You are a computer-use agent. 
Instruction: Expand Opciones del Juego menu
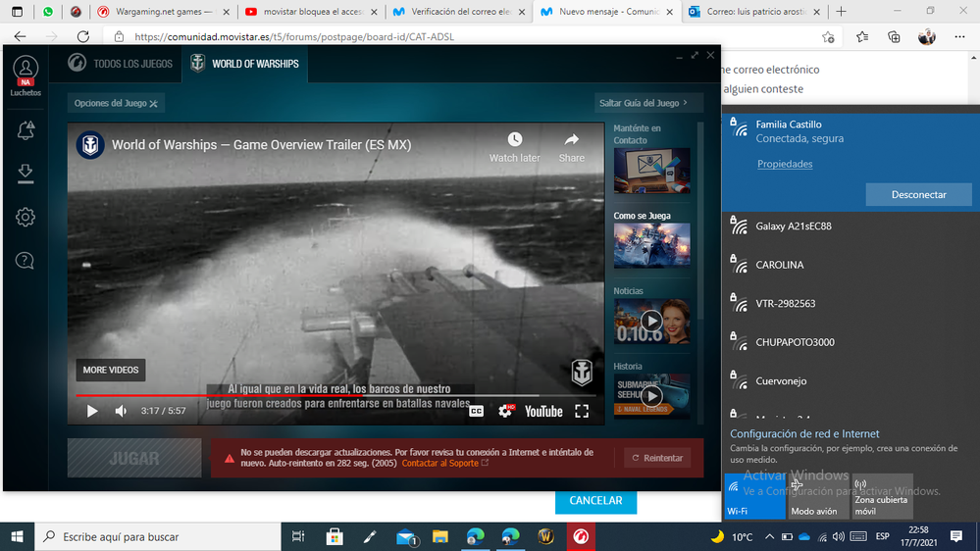point(116,103)
